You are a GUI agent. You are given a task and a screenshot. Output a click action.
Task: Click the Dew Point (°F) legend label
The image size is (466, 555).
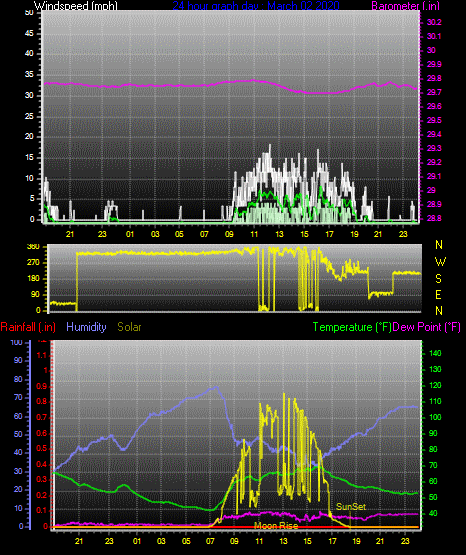pos(427,327)
